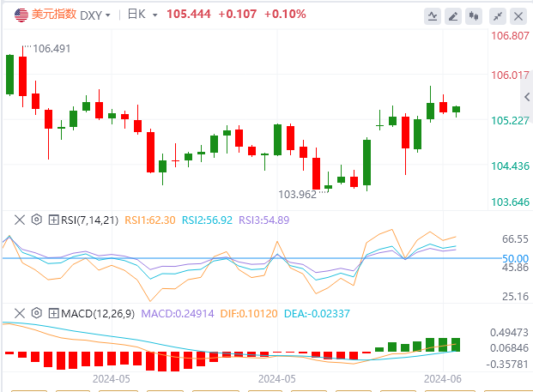This screenshot has height=392, width=533.
Task: Click the 美元指数 title text
Action: point(54,15)
